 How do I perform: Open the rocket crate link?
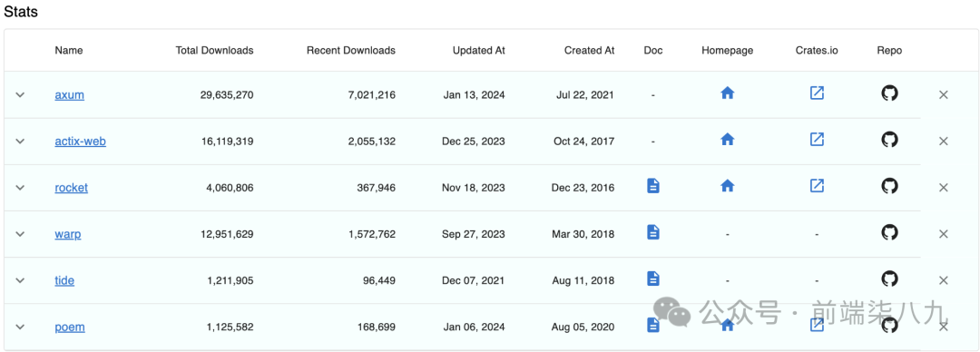(72, 188)
